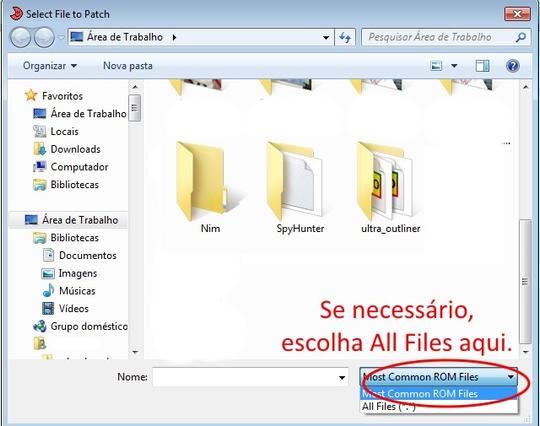Select the highlighted Área de Trabalho tree node
The height and width of the screenshot is (426, 540).
pos(80,220)
